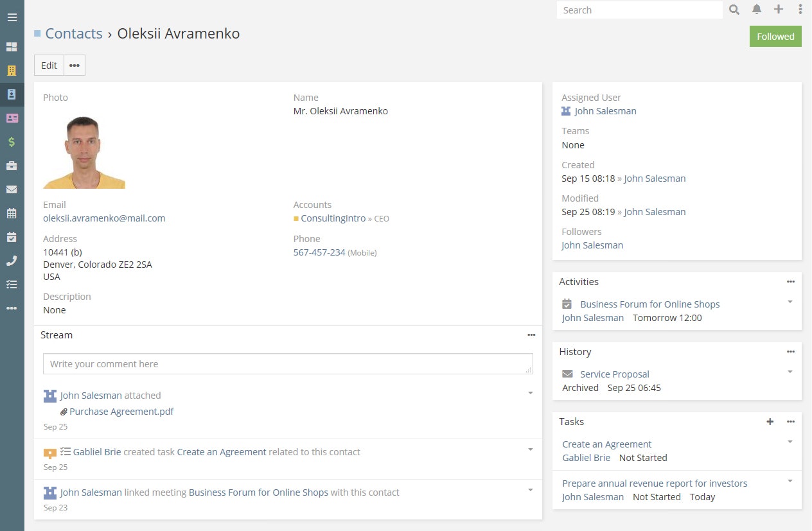Click the comment input field in Stream
Image resolution: width=812 pixels, height=531 pixels.
[x=288, y=363]
